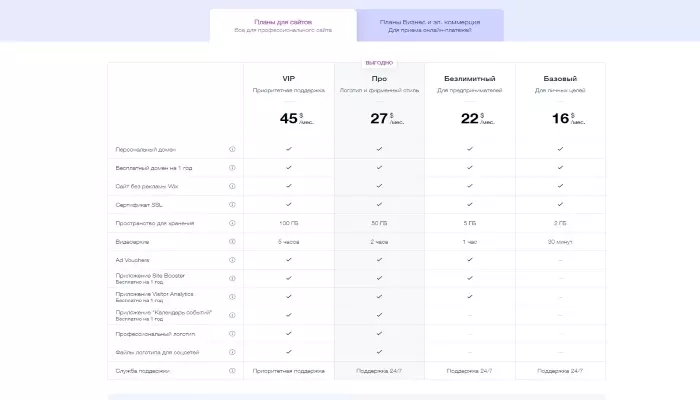Click info icon for Календарь событий app
The image size is (700, 400).
232,315
